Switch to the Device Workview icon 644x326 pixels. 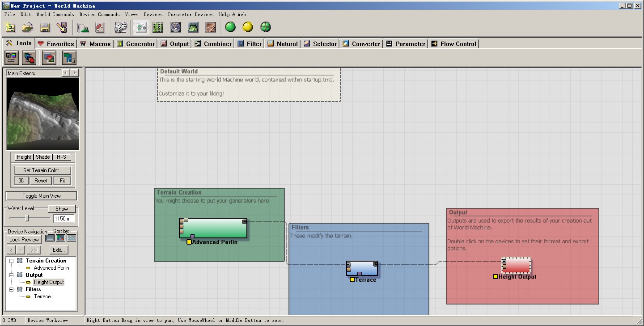pyautogui.click(x=141, y=27)
